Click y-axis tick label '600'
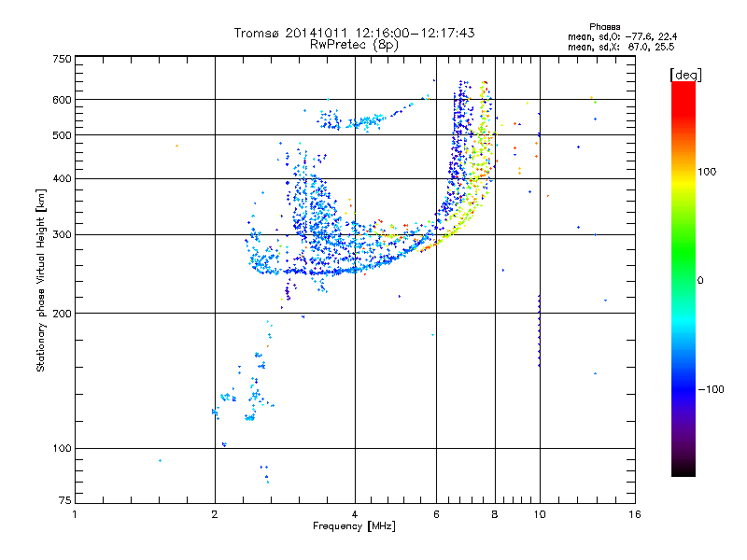Viewport: 747px width, 560px height. [62, 100]
